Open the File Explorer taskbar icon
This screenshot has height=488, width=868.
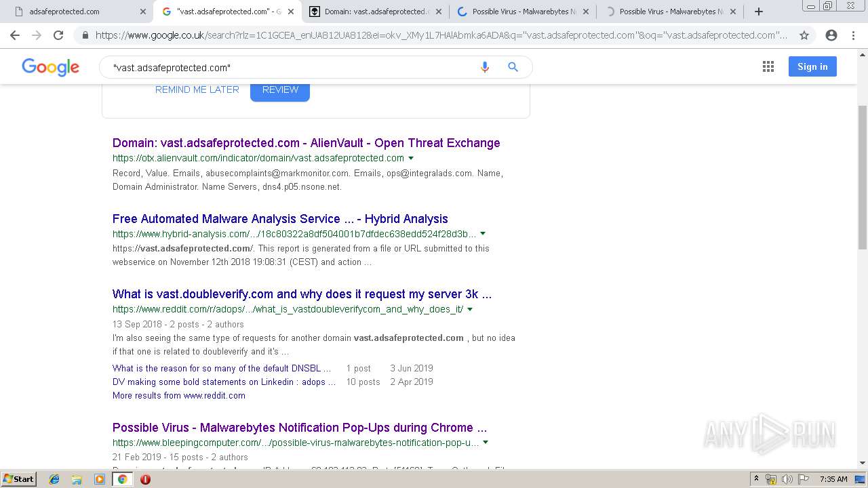(77, 479)
